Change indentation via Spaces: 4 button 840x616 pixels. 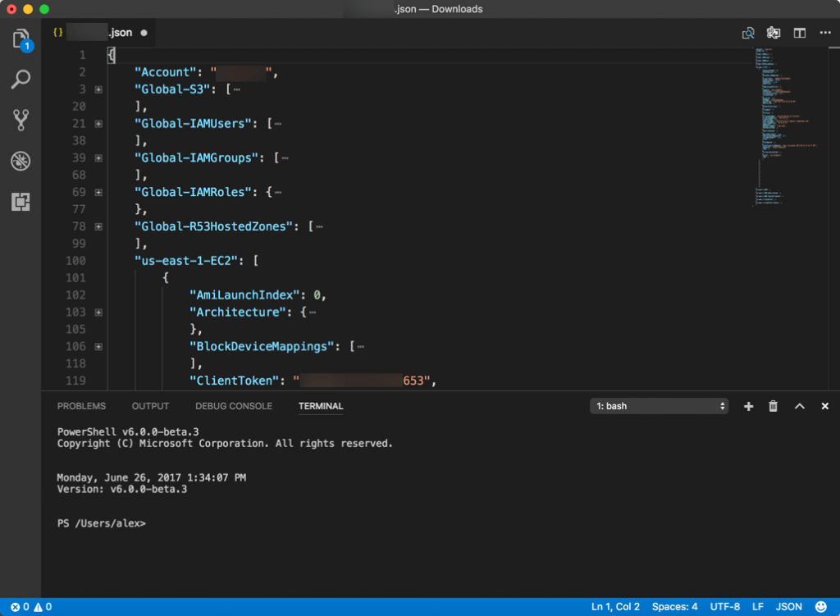[674, 606]
